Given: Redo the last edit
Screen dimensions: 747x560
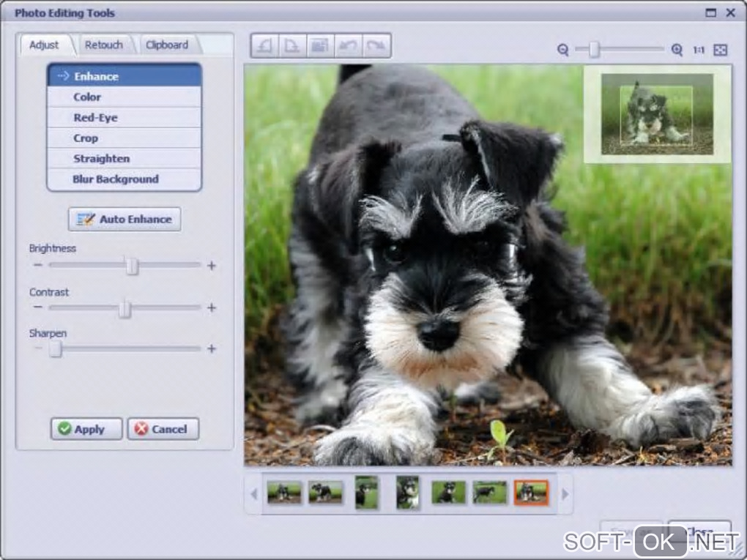Looking at the screenshot, I should click(x=376, y=45).
